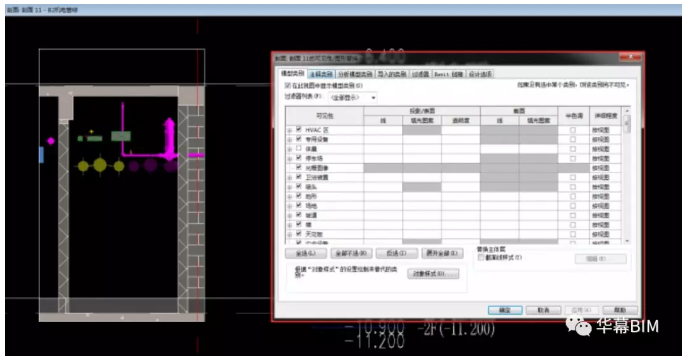Screen dimensions: 684x360
Task: Click the 帮助 help button
Action: (x=620, y=310)
